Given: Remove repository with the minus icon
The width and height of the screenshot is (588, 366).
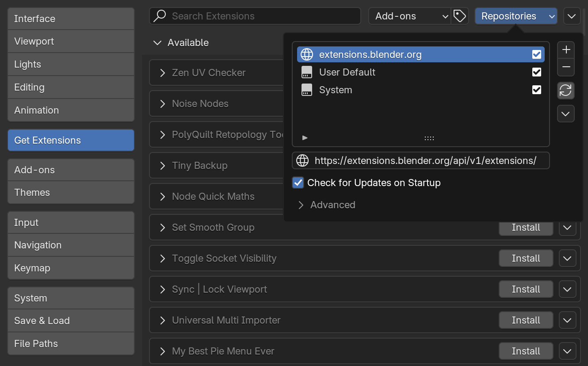Looking at the screenshot, I should 566,68.
